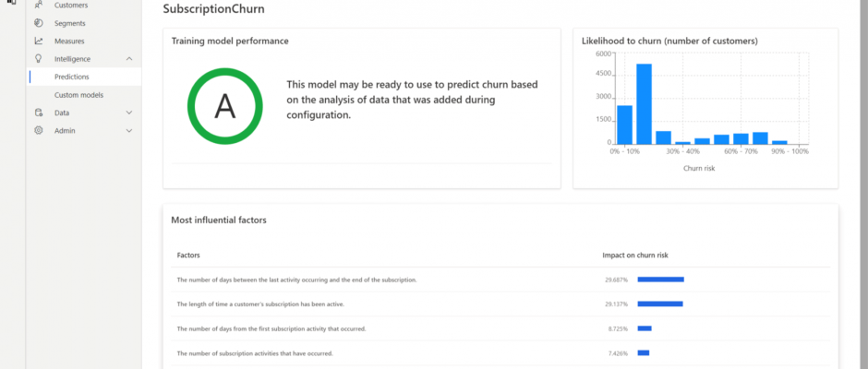Open the Measures navigation item
The width and height of the screenshot is (868, 369).
[x=69, y=41]
